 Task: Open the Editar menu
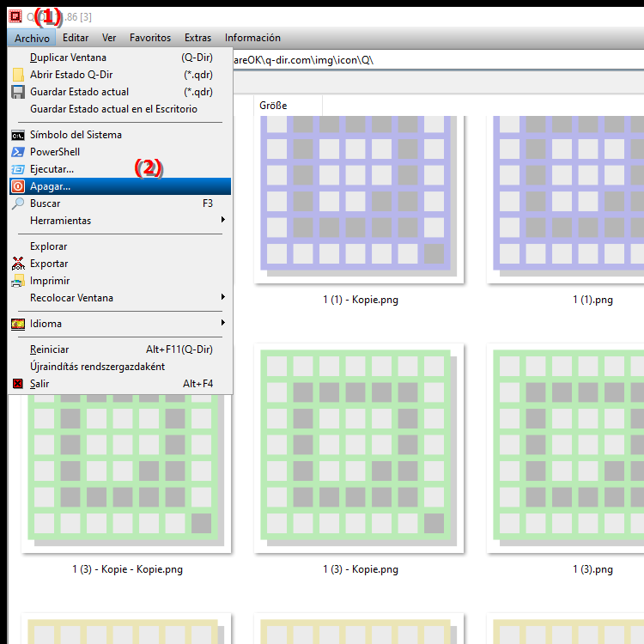coord(76,38)
